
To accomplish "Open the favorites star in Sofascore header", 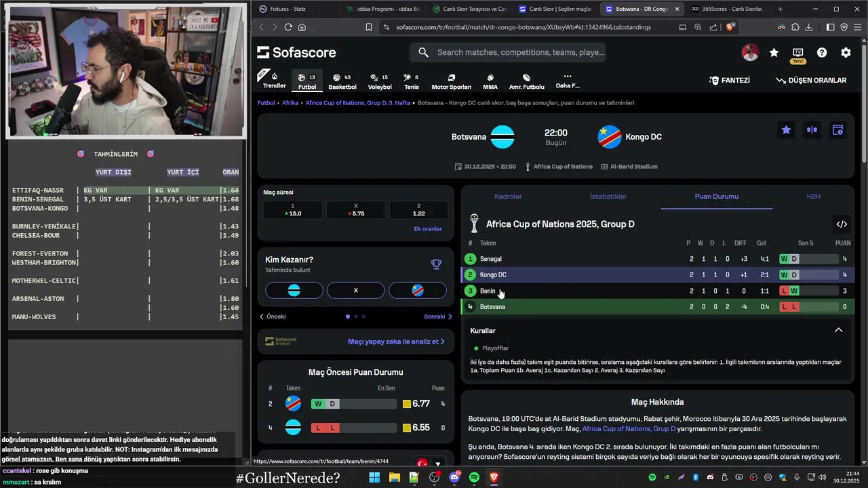I will (x=774, y=52).
